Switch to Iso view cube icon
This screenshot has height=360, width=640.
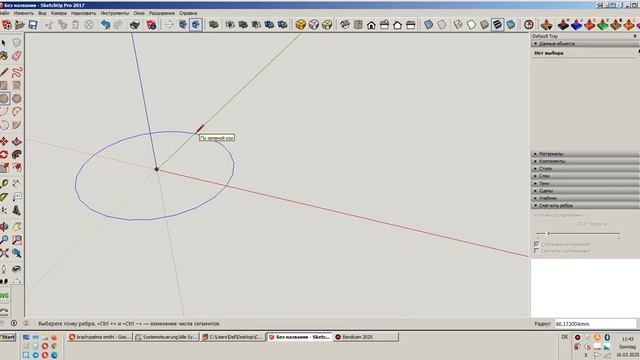345,25
